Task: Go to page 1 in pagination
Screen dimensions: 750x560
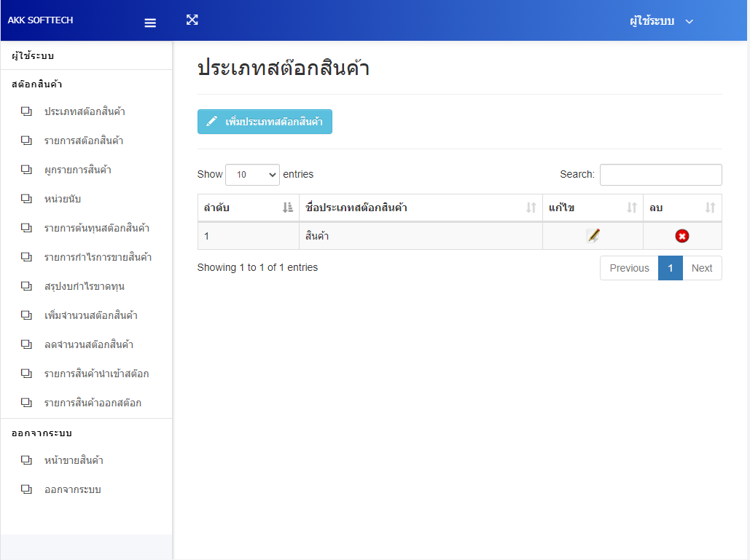Action: 670,268
